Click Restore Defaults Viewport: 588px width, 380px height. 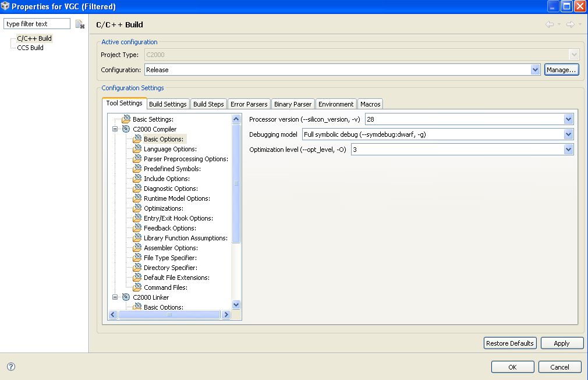(x=509, y=343)
